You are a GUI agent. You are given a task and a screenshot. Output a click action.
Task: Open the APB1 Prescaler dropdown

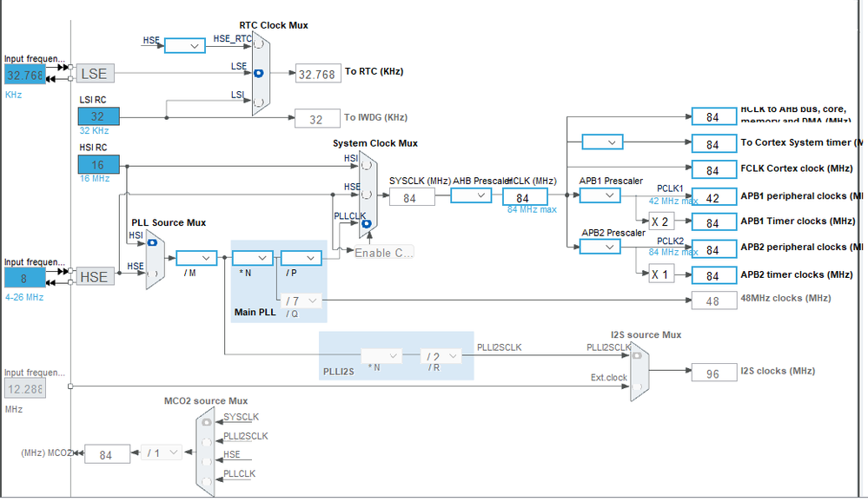[600, 195]
